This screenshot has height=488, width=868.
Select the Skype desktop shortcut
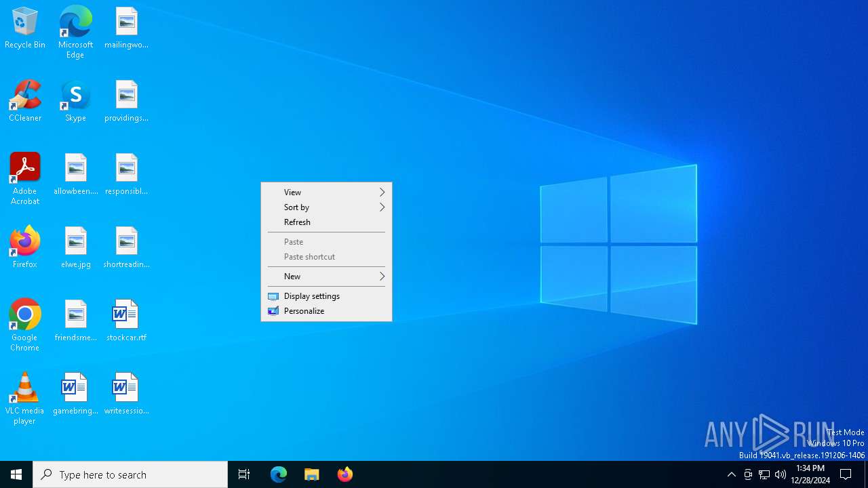pyautogui.click(x=75, y=102)
